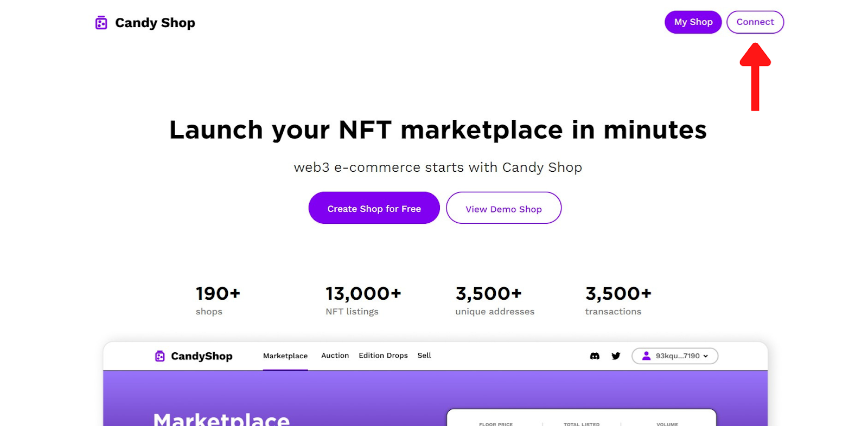Click the 'Launch your NFT marketplace in minutes' headline

point(438,130)
